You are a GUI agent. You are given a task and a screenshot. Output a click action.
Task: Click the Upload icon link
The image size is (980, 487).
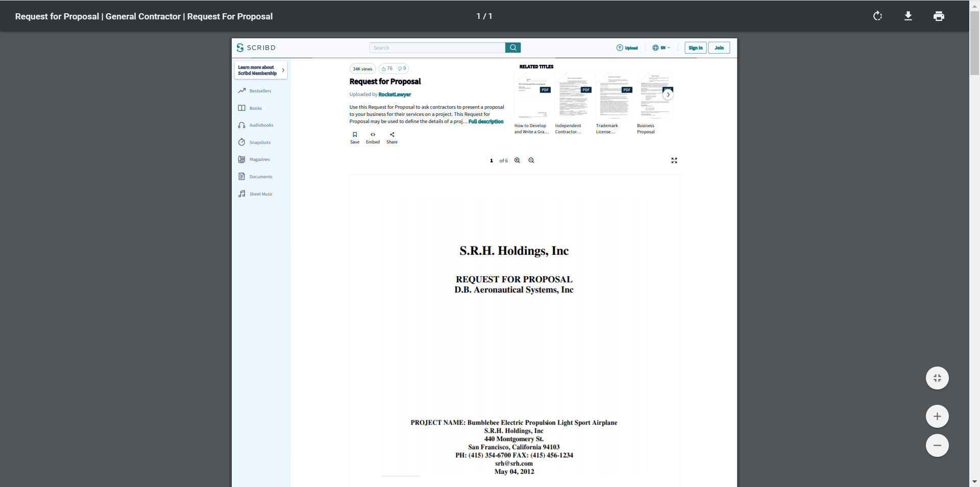[627, 48]
